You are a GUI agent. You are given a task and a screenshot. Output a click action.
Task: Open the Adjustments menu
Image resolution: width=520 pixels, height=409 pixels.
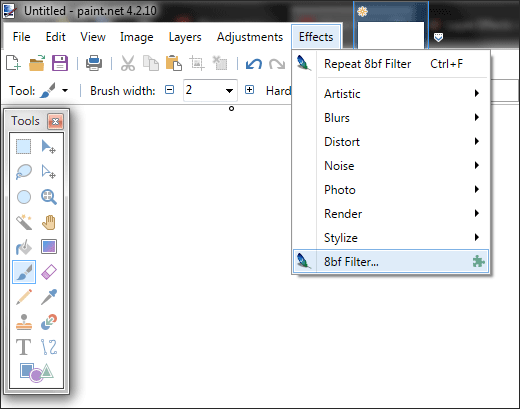(x=250, y=37)
